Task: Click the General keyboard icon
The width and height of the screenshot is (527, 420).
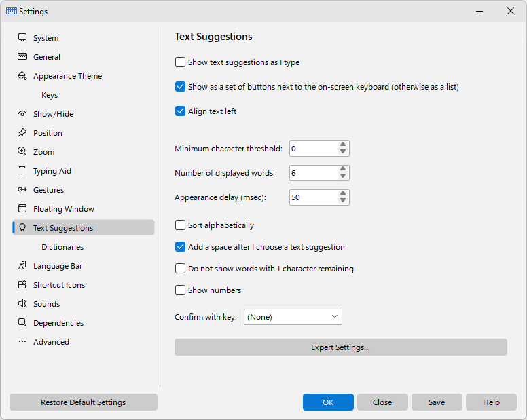Action: [x=22, y=56]
